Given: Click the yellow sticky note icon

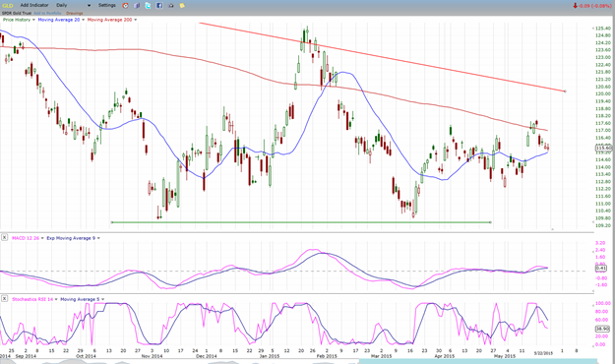Looking at the screenshot, I should point(182,6).
